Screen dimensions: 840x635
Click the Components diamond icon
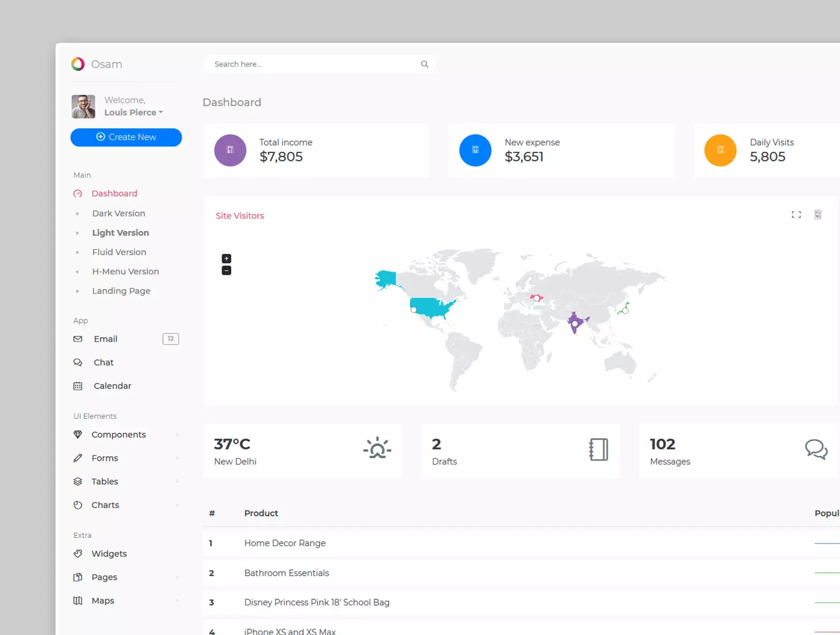point(78,435)
